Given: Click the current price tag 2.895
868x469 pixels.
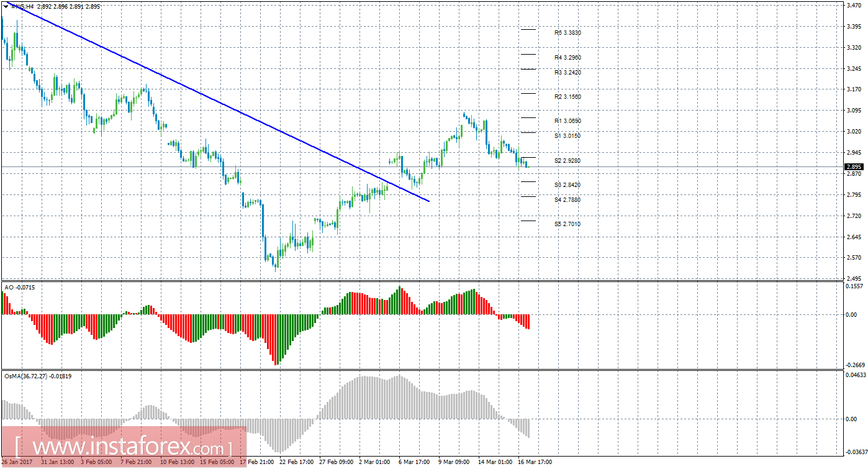Looking at the screenshot, I should [853, 166].
